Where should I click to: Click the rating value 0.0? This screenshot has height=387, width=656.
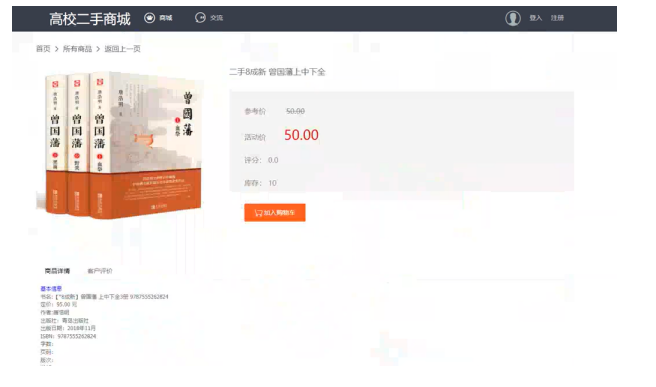tap(273, 160)
